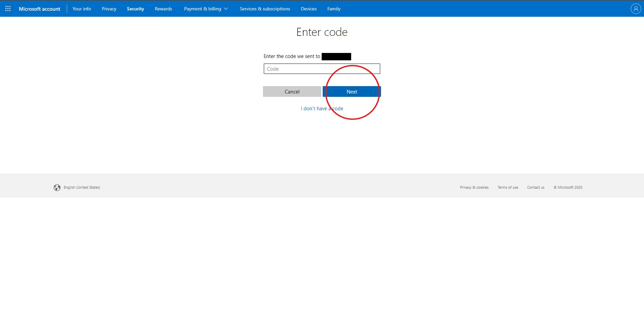The width and height of the screenshot is (644, 314).
Task: Switch to the Security tab
Action: (x=136, y=9)
